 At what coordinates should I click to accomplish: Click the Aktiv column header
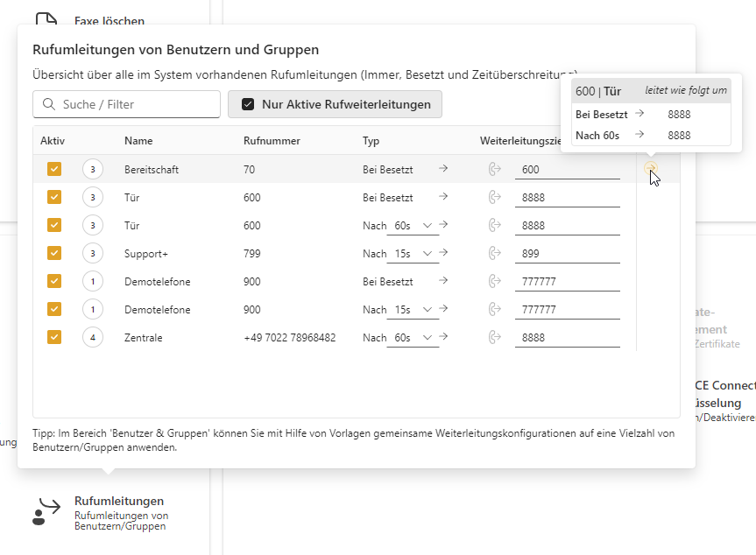click(53, 141)
